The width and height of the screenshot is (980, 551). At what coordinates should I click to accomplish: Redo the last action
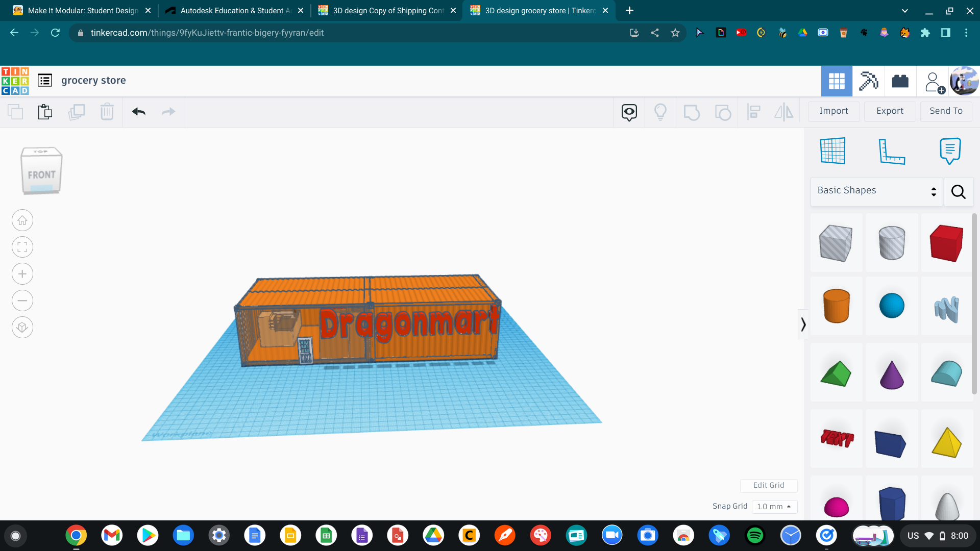[168, 112]
